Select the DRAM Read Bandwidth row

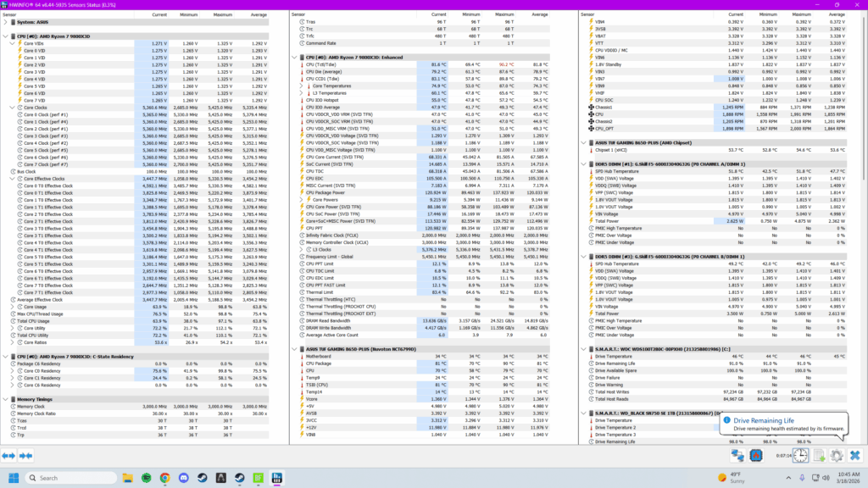click(x=420, y=320)
